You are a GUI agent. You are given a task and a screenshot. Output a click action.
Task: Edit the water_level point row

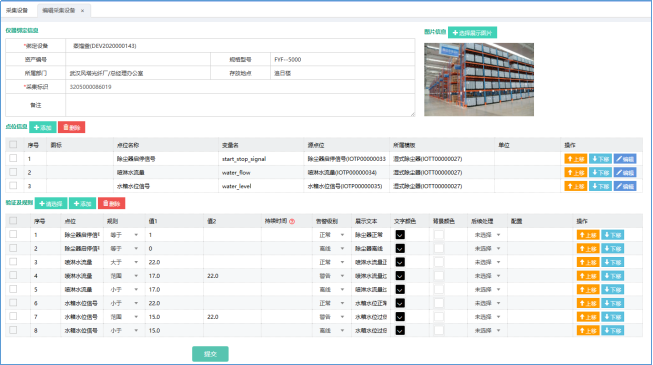[625, 186]
